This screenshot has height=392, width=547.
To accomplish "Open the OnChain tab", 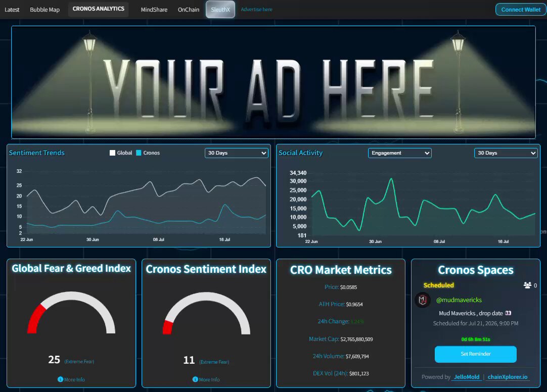I will tap(189, 10).
